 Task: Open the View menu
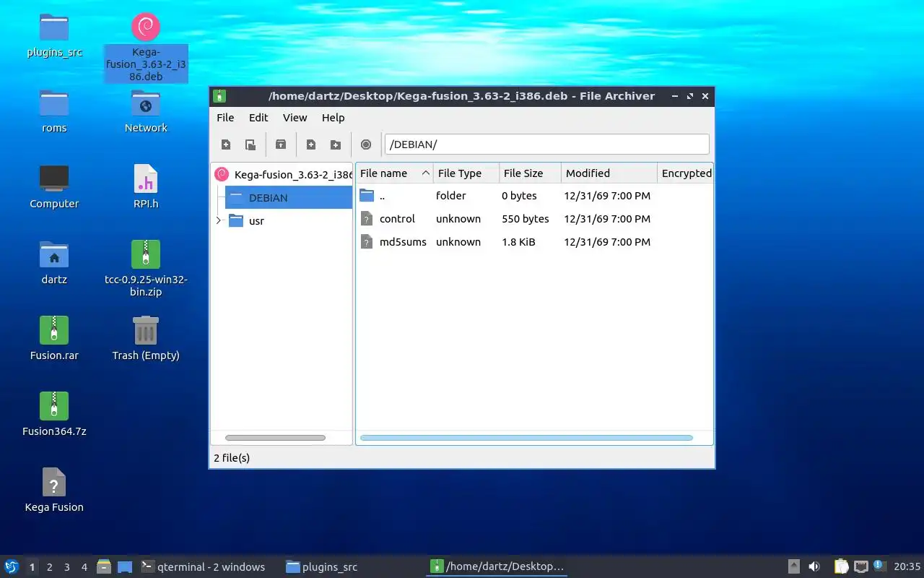pos(295,118)
